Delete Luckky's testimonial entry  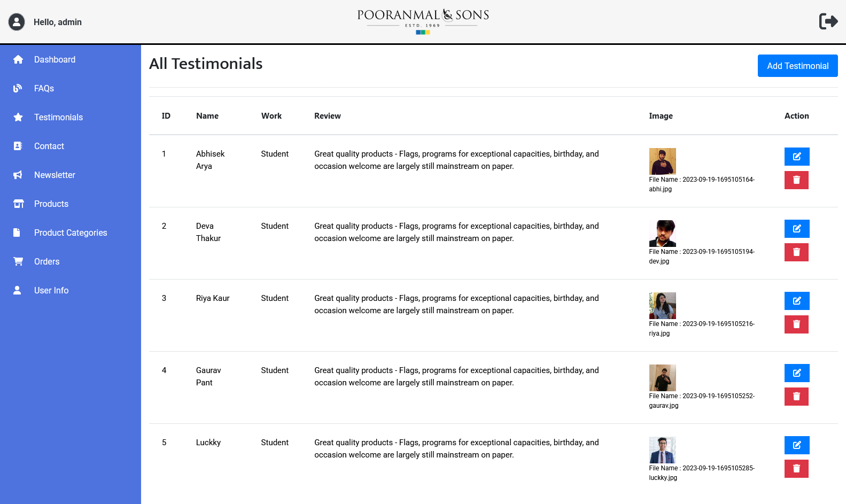pyautogui.click(x=796, y=469)
